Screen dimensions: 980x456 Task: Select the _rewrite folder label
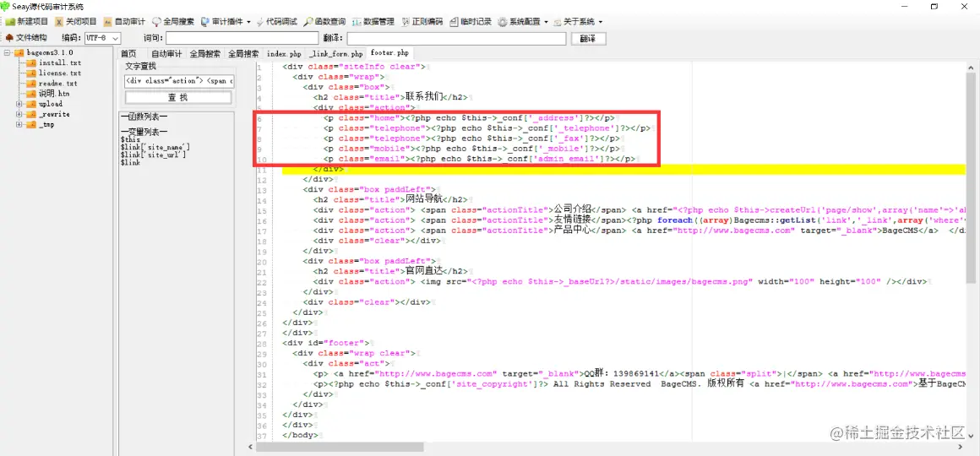(x=54, y=114)
